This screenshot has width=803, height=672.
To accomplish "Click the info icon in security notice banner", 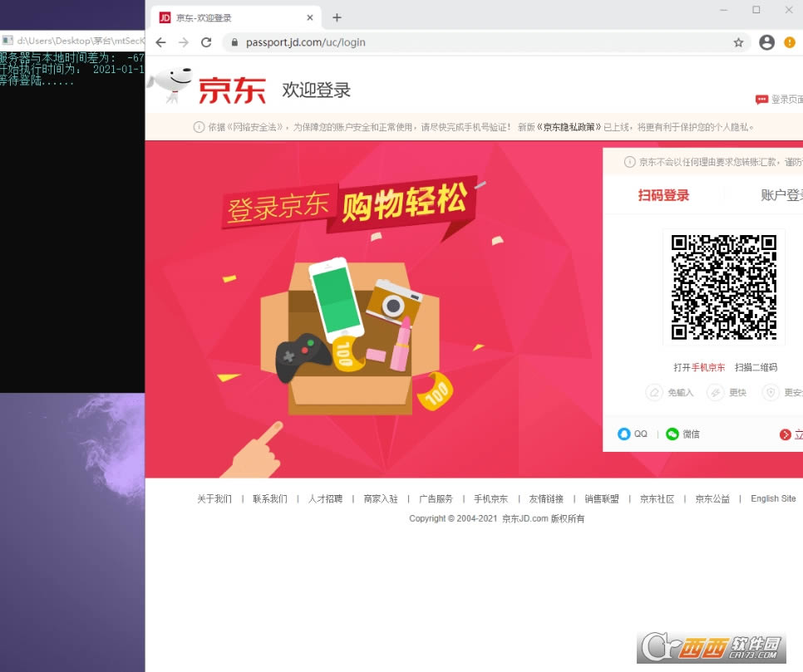I will pos(199,127).
